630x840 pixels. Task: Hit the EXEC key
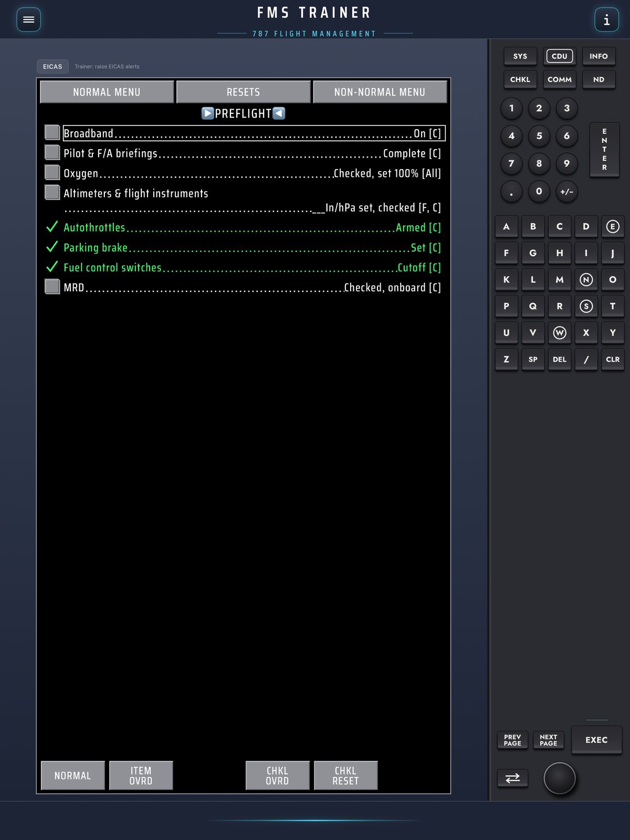tap(596, 740)
